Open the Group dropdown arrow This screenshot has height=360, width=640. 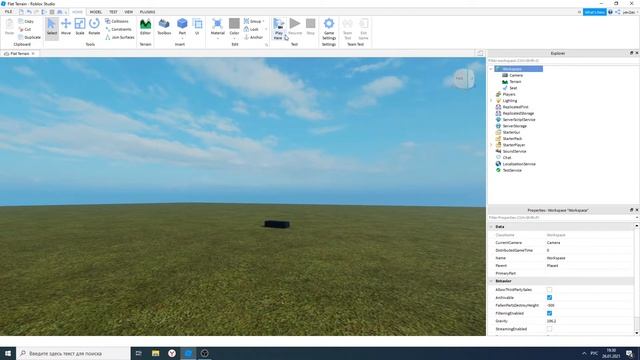[x=263, y=21]
